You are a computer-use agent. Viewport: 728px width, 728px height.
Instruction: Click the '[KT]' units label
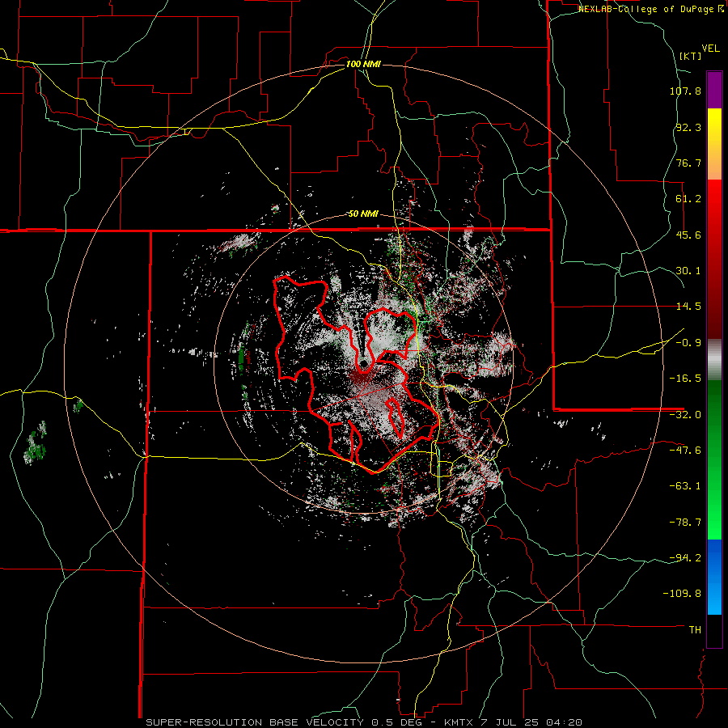pos(690,56)
